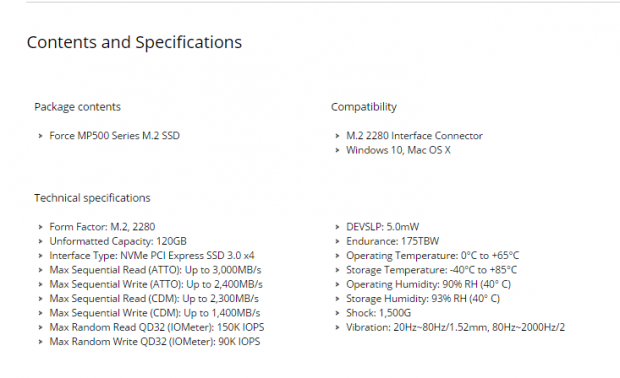Select the Compatibility heading
Screen dimensions: 620x378
click(364, 107)
